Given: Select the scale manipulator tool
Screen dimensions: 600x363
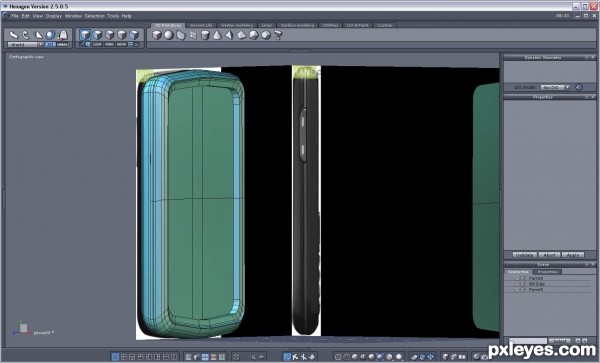Looking at the screenshot, I should click(38, 35).
